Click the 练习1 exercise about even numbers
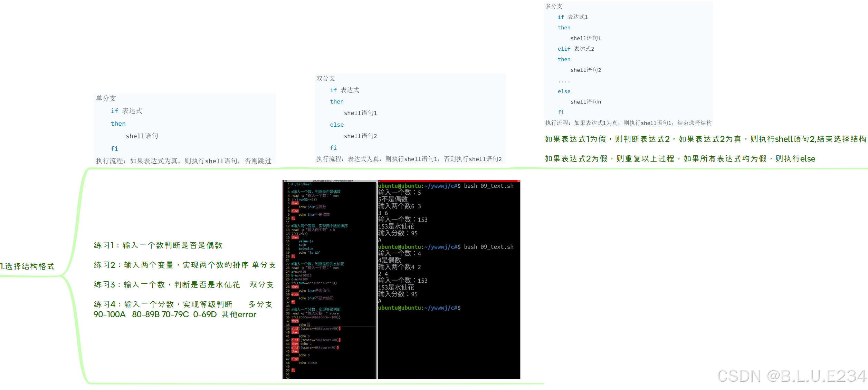 pos(158,245)
